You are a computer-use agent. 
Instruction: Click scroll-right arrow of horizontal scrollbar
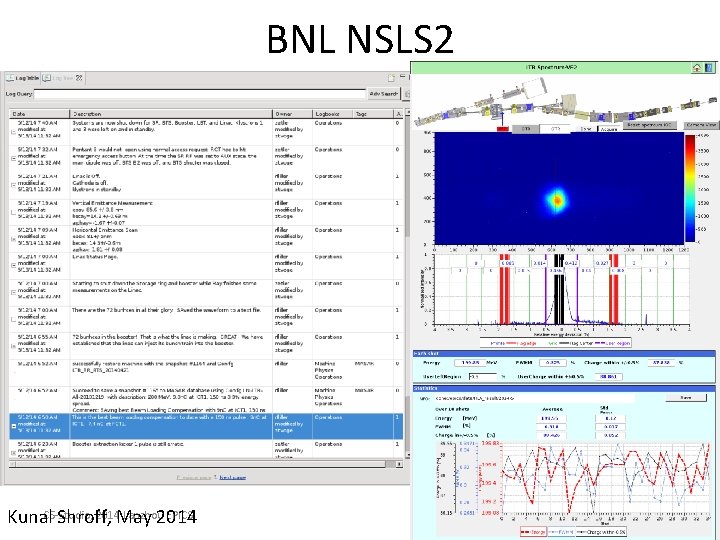(x=399, y=464)
